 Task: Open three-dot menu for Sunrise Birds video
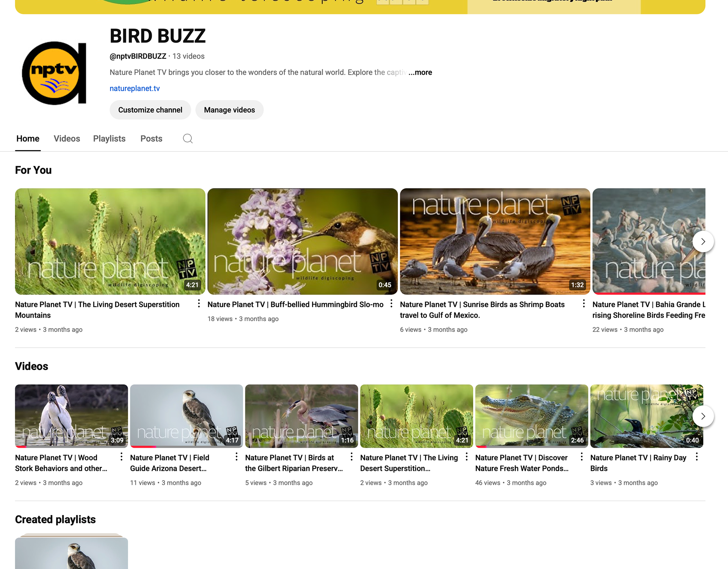(x=584, y=303)
